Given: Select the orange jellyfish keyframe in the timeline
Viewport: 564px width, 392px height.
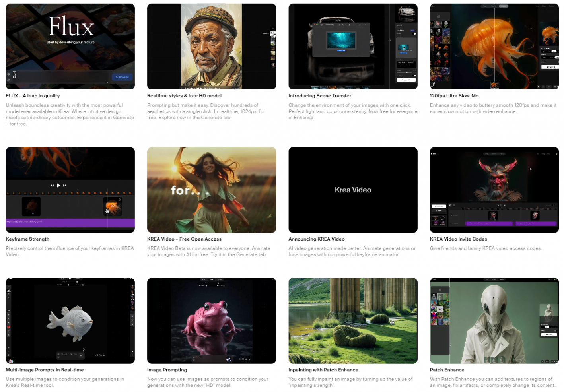Looking at the screenshot, I should click(x=113, y=207).
